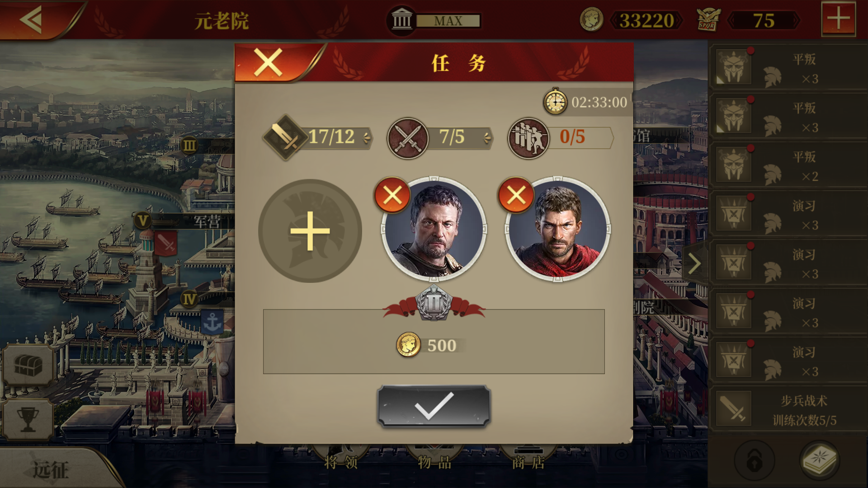This screenshot has height=488, width=868.
Task: Remove the red-cloaked general from the mission
Action: pyautogui.click(x=516, y=195)
